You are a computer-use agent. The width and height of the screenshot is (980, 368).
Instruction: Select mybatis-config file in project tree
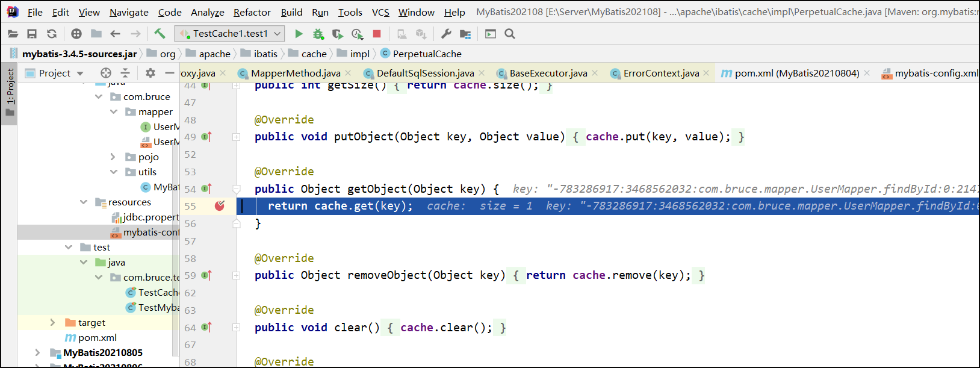pos(146,232)
